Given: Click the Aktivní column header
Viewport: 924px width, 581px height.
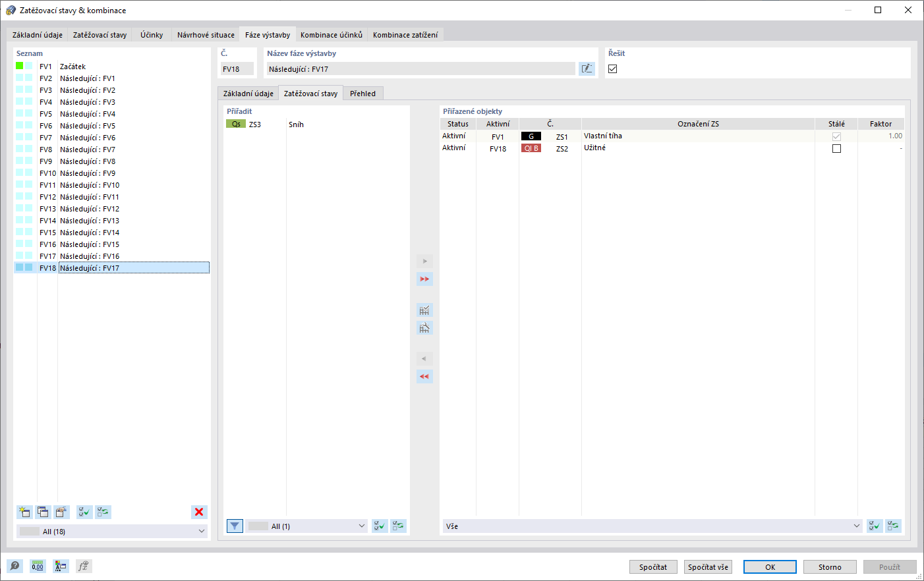Looking at the screenshot, I should click(498, 124).
